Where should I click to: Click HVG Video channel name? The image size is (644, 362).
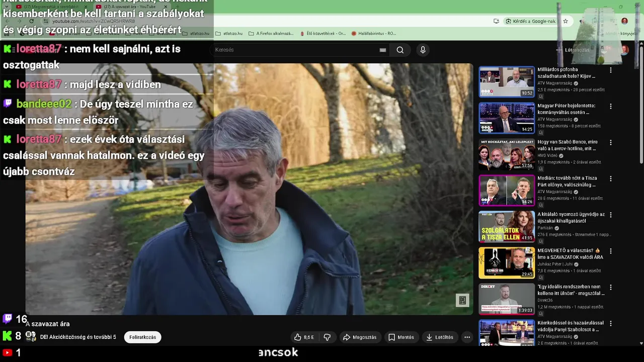[547, 156]
